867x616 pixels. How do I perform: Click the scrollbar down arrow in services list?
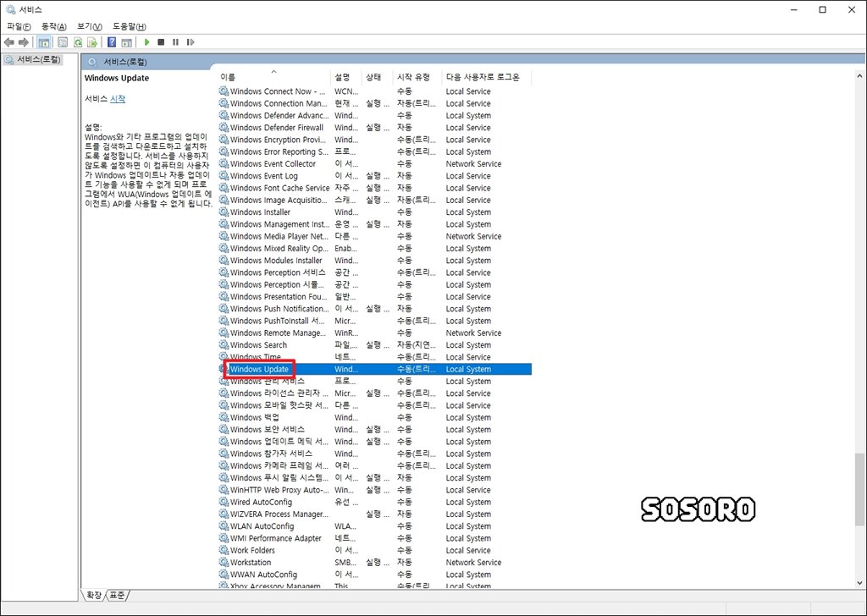click(x=859, y=582)
